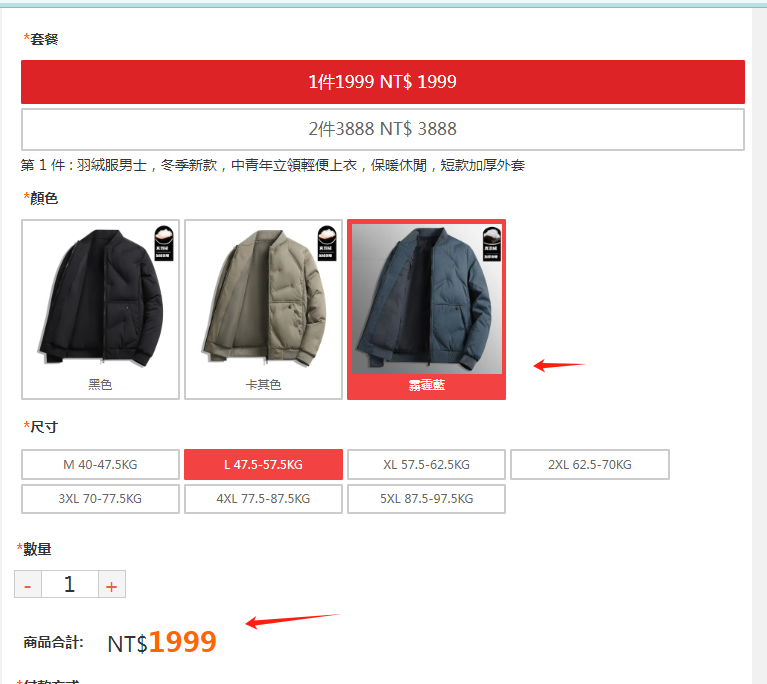
Task: Click the 卡其色 label under khaki jacket
Action: [263, 385]
